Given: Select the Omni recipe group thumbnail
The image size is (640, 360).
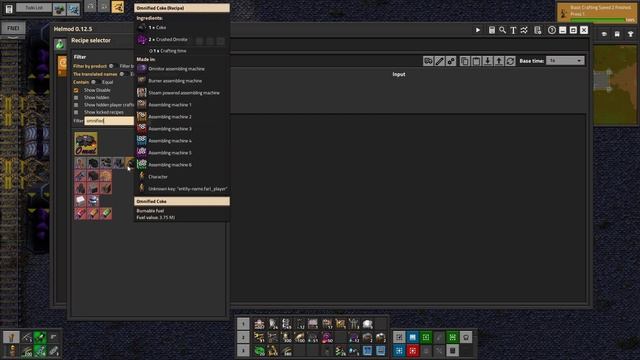Looking at the screenshot, I should tap(86, 143).
